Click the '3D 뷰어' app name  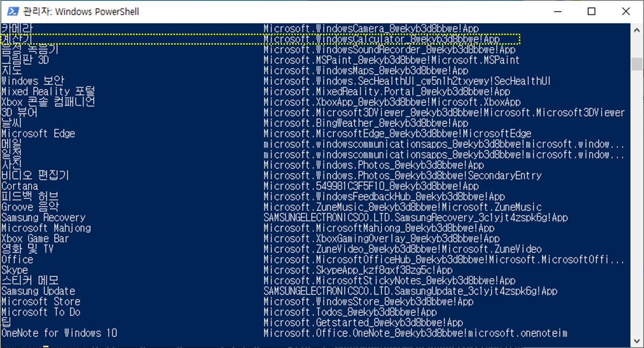pos(19,113)
